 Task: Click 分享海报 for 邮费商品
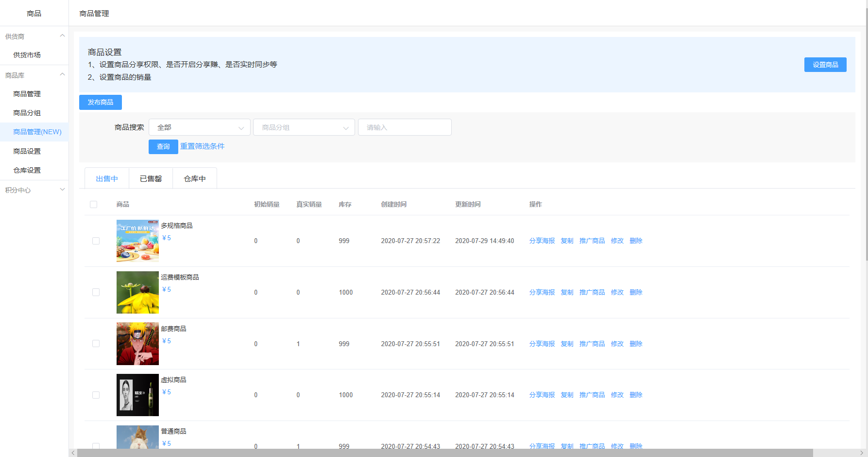click(x=542, y=344)
